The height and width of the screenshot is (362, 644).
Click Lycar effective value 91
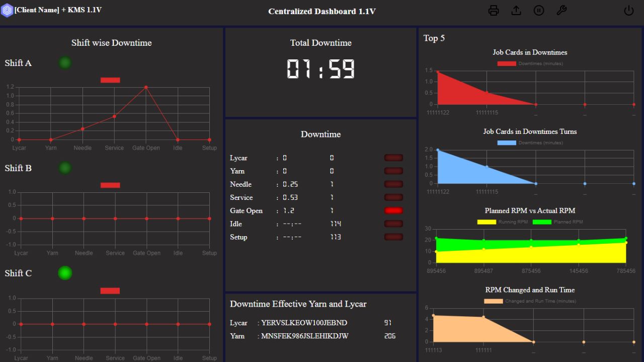[388, 323]
